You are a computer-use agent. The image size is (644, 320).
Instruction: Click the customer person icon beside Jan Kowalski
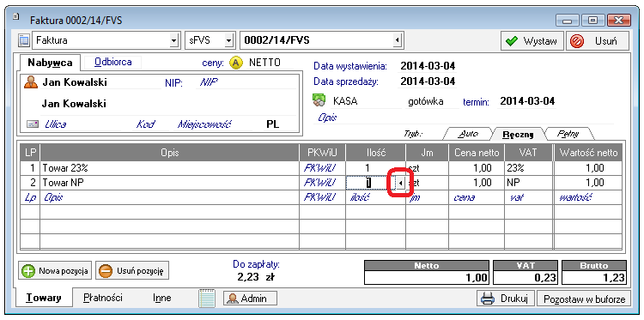(x=31, y=82)
